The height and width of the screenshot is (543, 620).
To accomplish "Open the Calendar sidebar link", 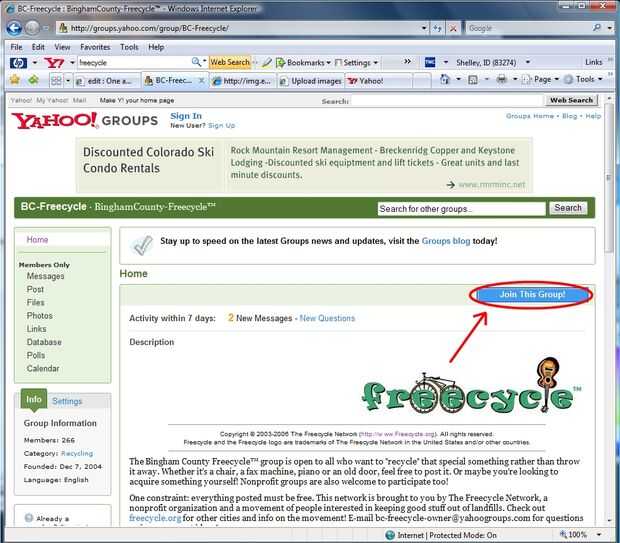I will (x=43, y=368).
